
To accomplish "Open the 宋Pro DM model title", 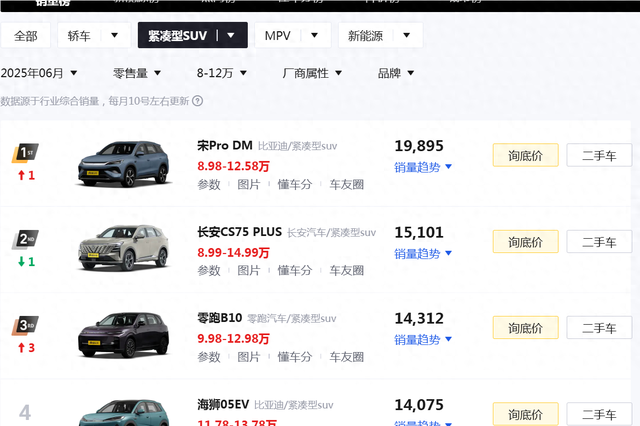I will [x=225, y=145].
